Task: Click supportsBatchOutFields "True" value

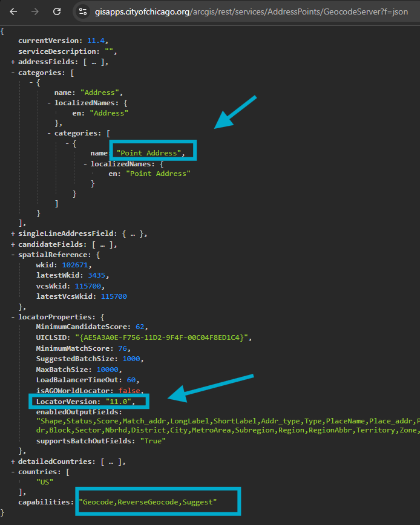Action: pyautogui.click(x=153, y=440)
